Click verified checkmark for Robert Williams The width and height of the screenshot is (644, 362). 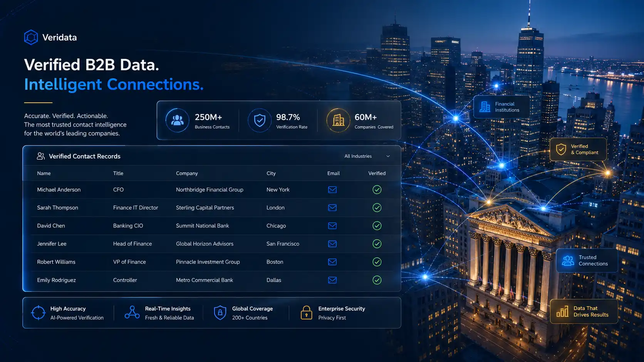click(377, 262)
